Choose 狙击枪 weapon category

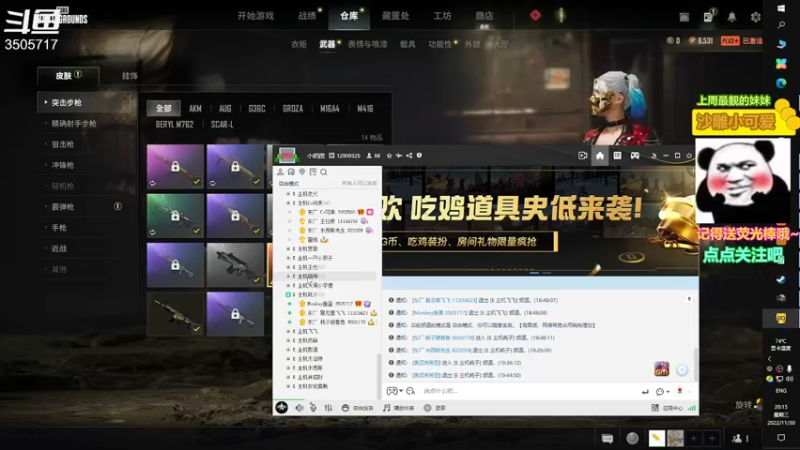tap(63, 144)
